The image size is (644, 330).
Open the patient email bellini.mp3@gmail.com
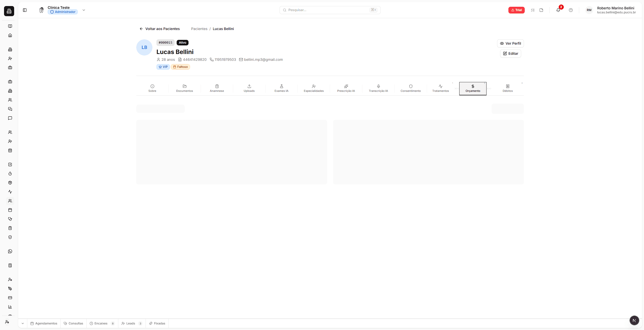pyautogui.click(x=263, y=60)
